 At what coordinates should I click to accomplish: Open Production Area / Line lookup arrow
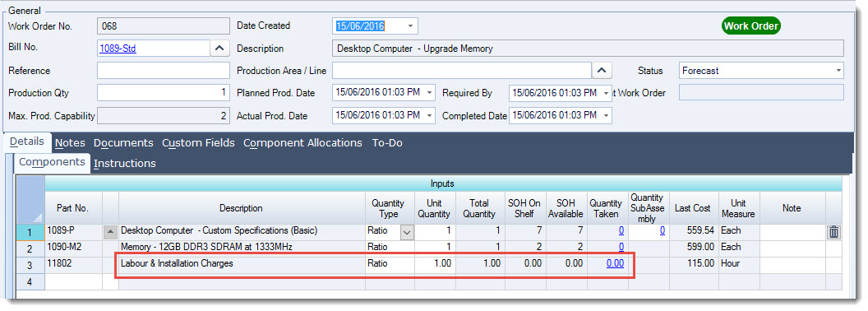coord(602,71)
